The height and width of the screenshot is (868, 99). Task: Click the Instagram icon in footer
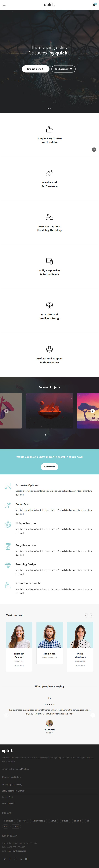tap(26, 859)
